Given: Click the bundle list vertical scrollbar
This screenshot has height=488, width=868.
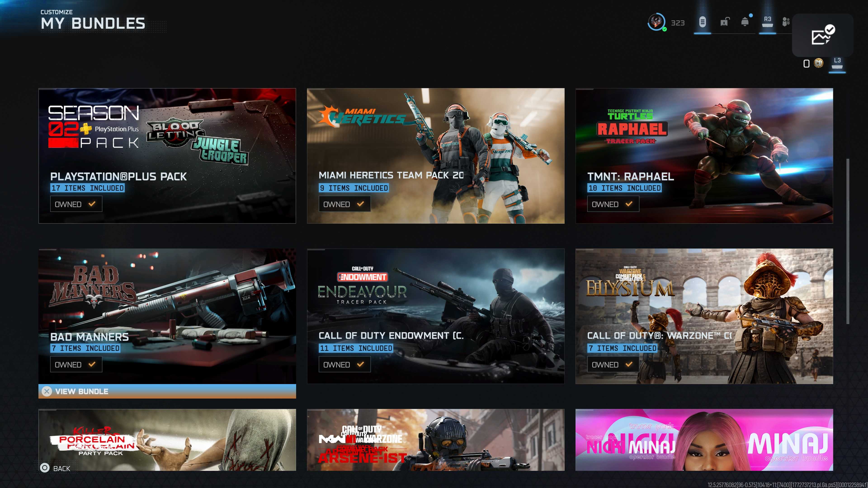Looking at the screenshot, I should [848, 241].
